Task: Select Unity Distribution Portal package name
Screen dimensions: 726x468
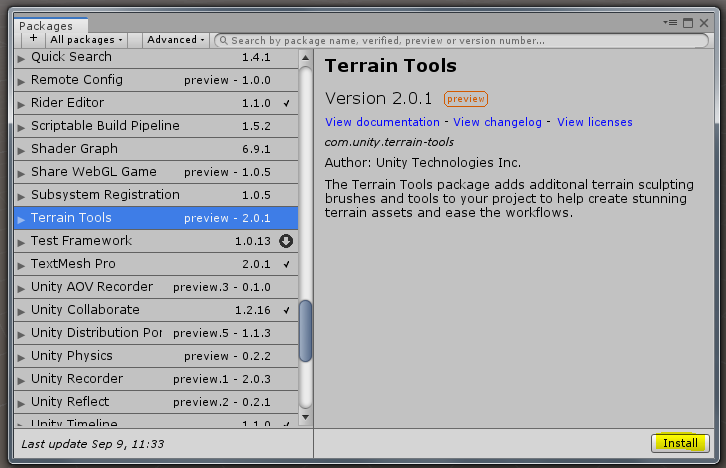Action: pyautogui.click(x=96, y=332)
